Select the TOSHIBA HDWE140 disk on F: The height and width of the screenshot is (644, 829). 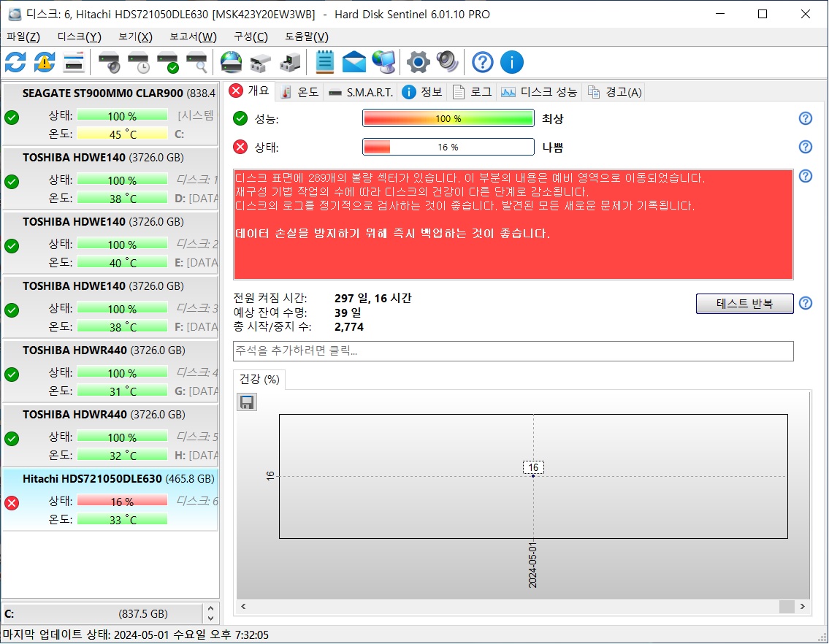(110, 307)
